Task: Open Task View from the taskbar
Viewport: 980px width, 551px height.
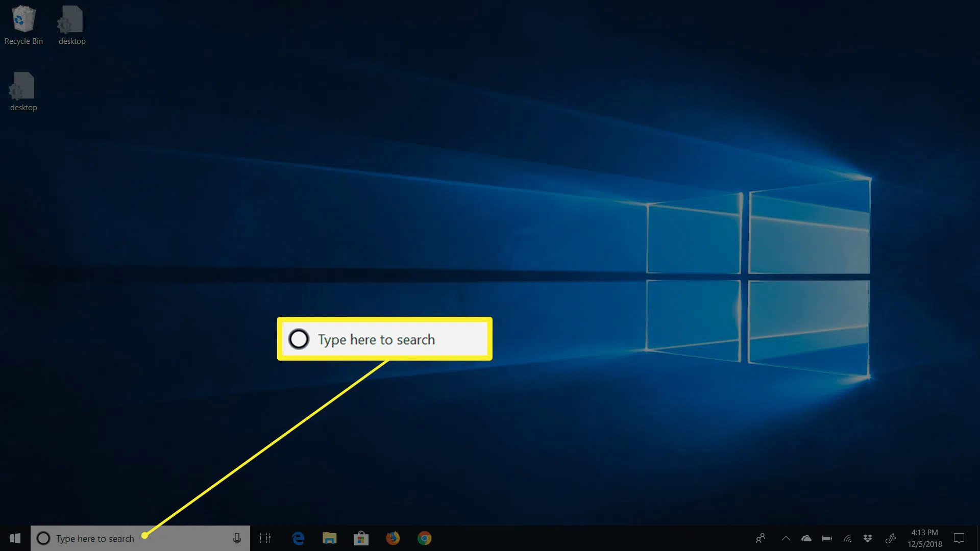Action: point(265,538)
